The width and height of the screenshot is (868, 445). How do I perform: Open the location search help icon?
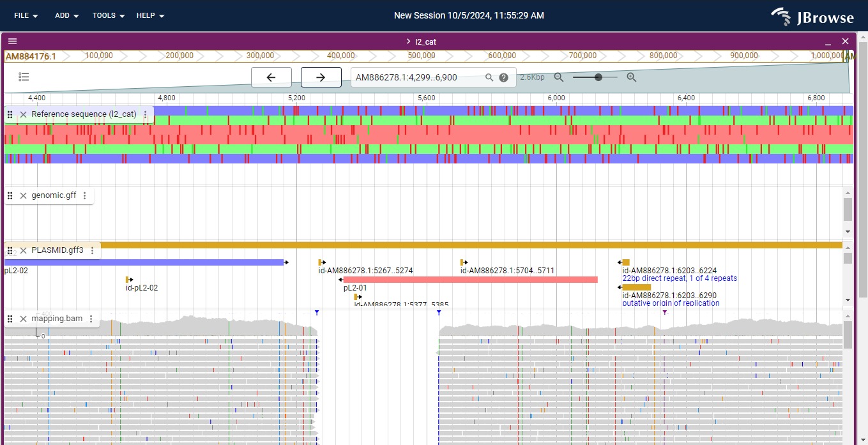click(x=504, y=78)
